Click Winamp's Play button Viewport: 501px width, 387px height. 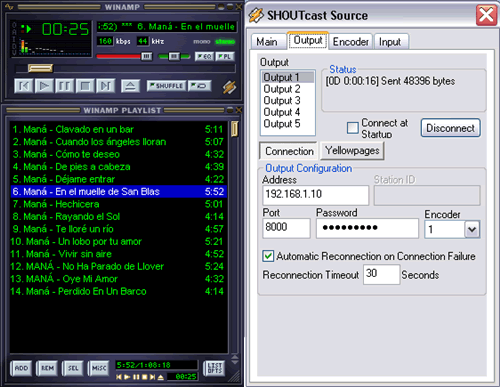tap(44, 86)
